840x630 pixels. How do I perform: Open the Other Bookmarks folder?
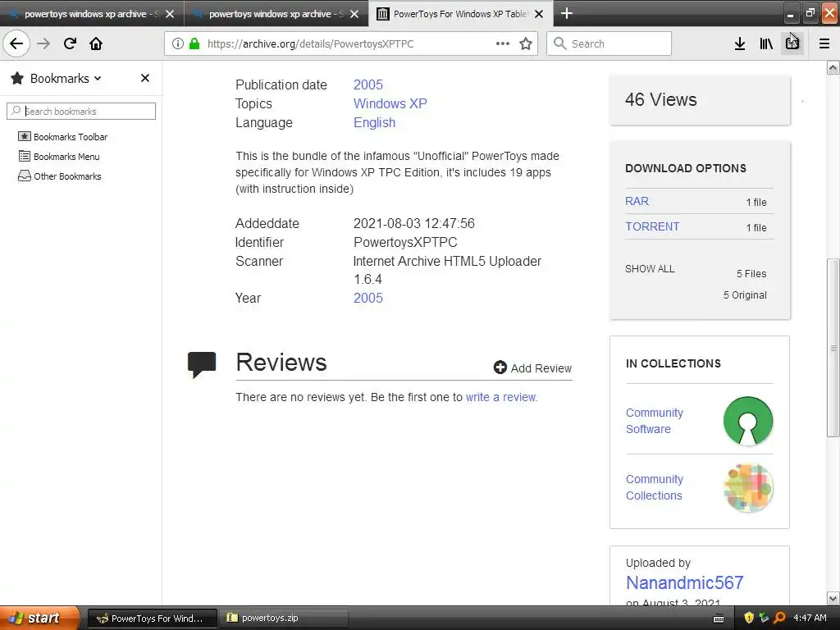pos(60,176)
